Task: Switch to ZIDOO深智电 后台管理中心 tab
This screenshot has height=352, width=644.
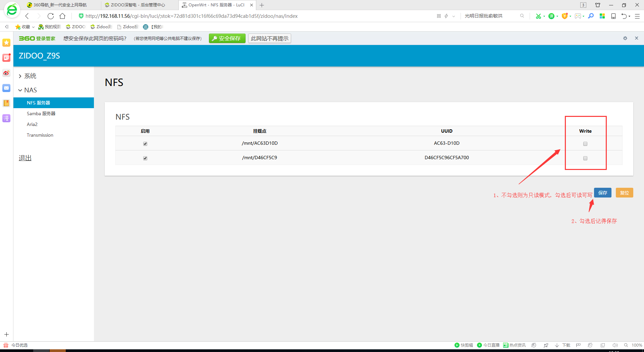Action: pyautogui.click(x=138, y=5)
